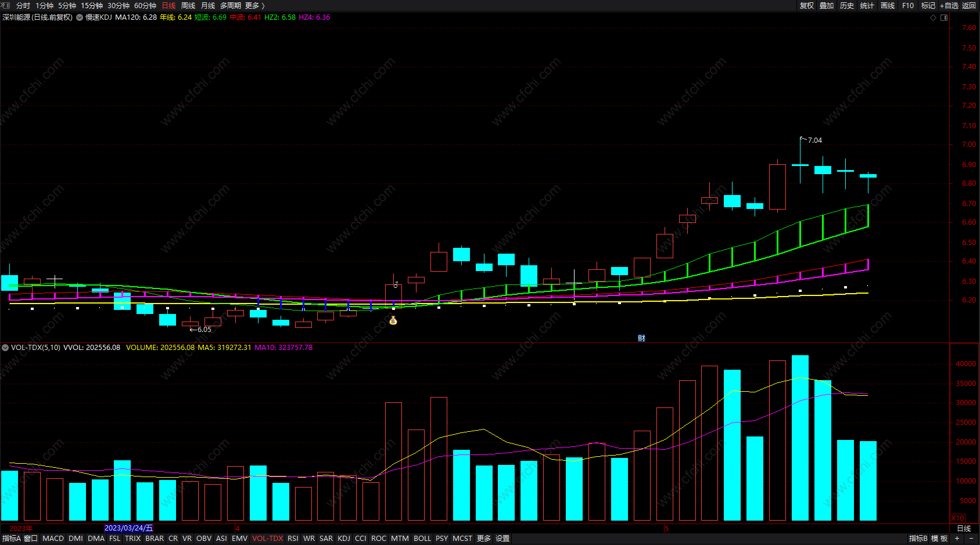Select MCST indicator tab
This screenshot has width=980, height=545.
click(x=462, y=539)
